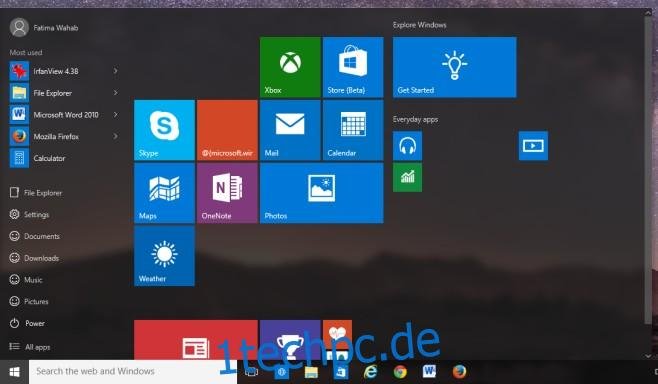Expand the IrfanView 4.38 jump list arrow

tap(115, 71)
